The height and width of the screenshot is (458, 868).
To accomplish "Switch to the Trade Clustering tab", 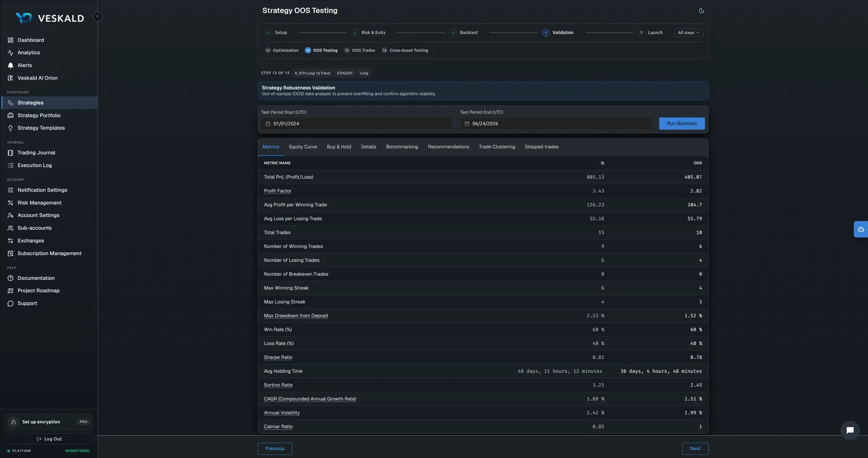I will click(497, 147).
